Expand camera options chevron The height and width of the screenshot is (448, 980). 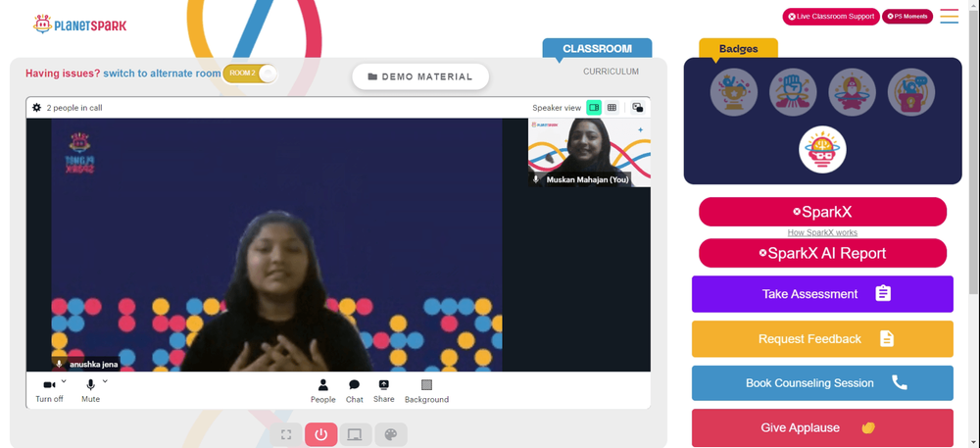[64, 381]
